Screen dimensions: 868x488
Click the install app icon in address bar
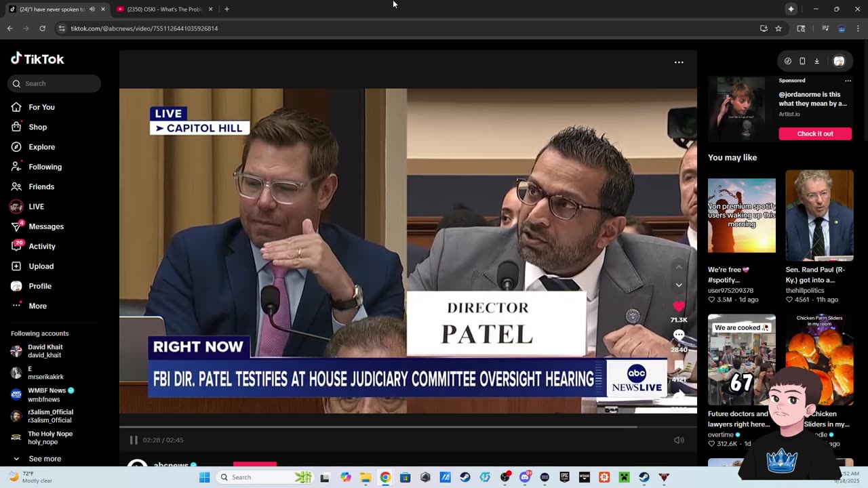(764, 28)
